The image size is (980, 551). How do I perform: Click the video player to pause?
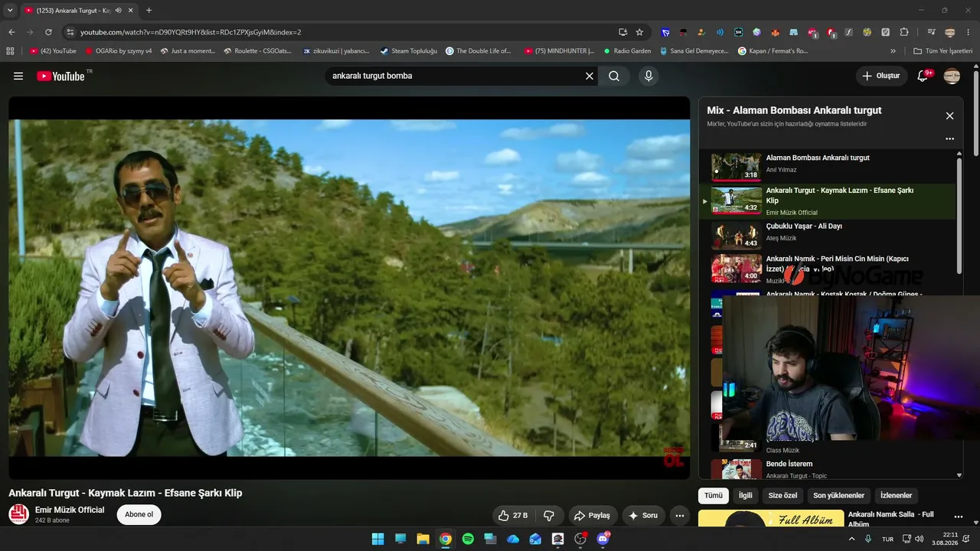click(349, 288)
